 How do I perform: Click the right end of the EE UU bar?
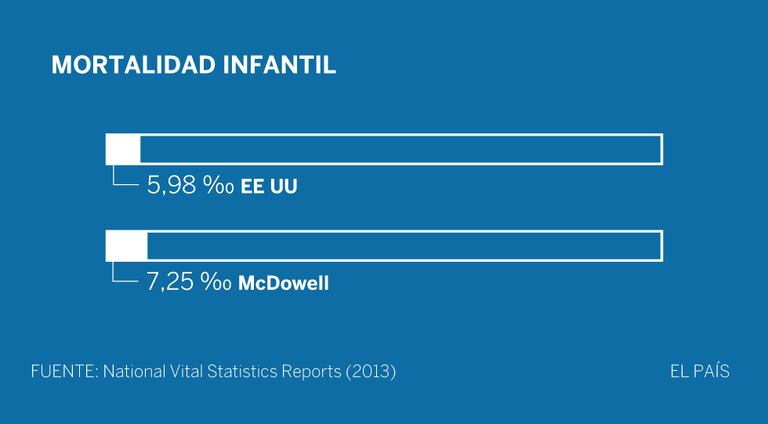tap(660, 148)
